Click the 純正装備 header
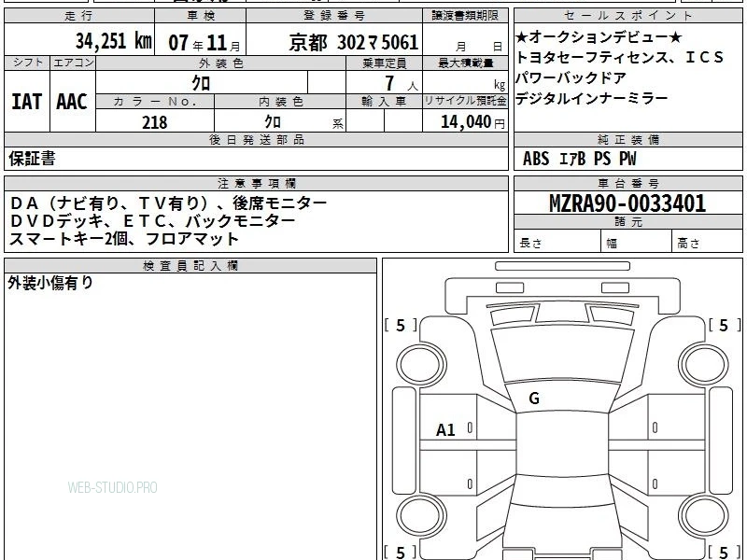 (x=627, y=139)
